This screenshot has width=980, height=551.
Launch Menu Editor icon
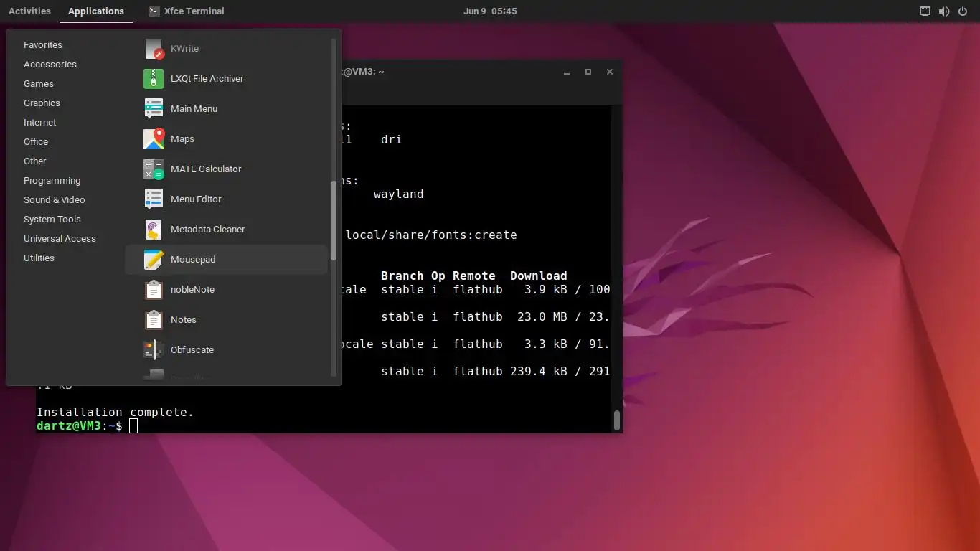pos(154,199)
